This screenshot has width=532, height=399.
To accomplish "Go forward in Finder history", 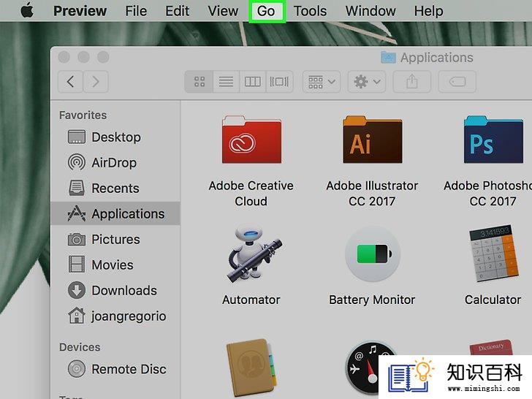I will [x=96, y=81].
